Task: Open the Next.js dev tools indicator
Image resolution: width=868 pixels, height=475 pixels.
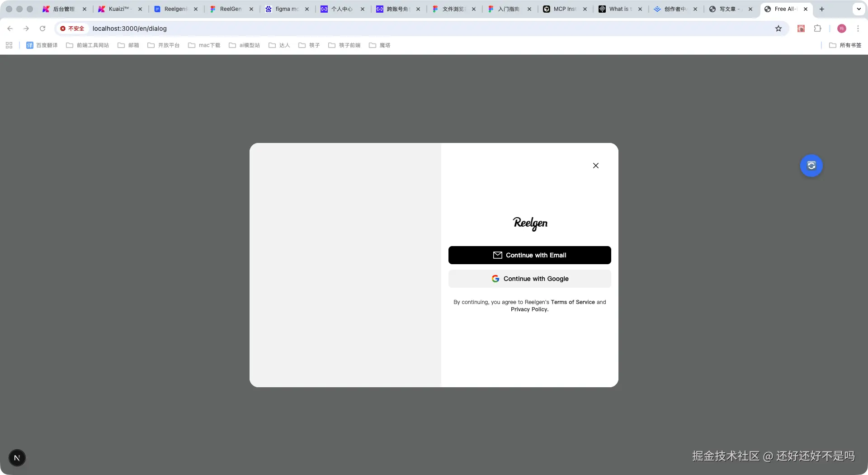Action: pyautogui.click(x=17, y=458)
